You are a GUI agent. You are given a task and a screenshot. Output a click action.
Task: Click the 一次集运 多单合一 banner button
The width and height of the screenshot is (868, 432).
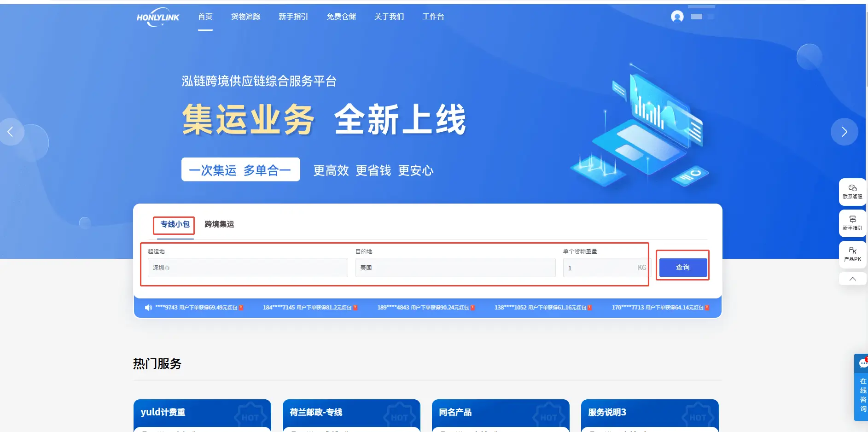(240, 170)
